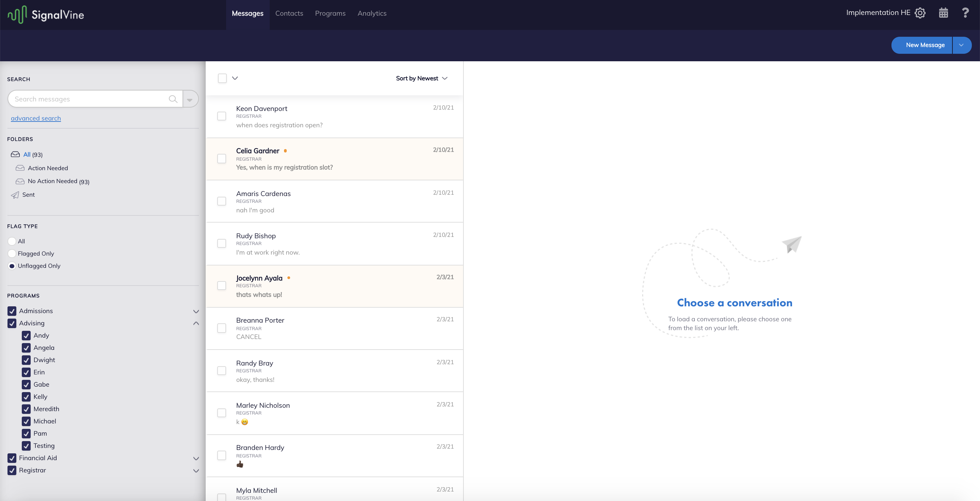The width and height of the screenshot is (980, 501).
Task: Uncheck the Andy checkbox
Action: [x=26, y=335]
